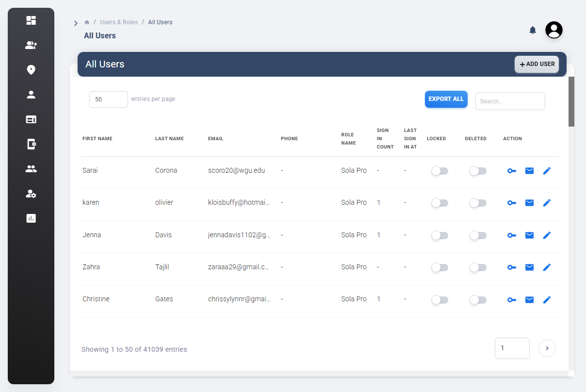Screen dimensions: 586x392
Task: Click the key icon for Jenna Davis
Action: pyautogui.click(x=512, y=235)
